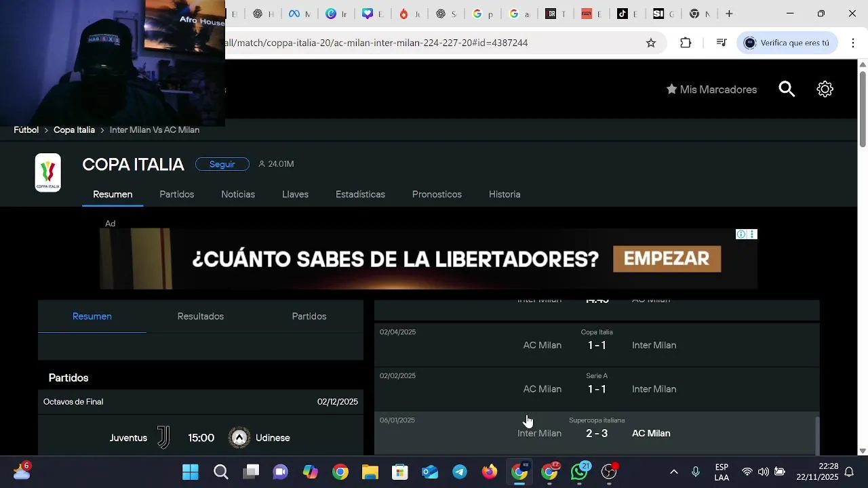Viewport: 868px width, 488px height.
Task: Switch to the flame-icon browser tab
Action: 409,14
